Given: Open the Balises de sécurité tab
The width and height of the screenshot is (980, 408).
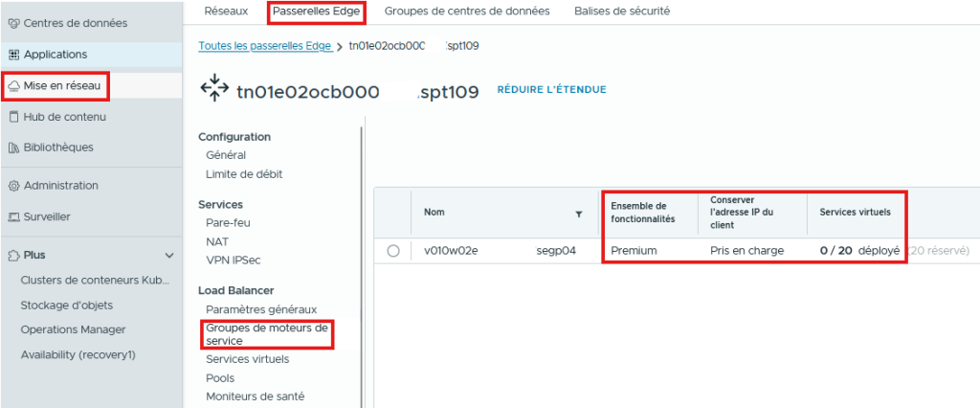Looking at the screenshot, I should (621, 11).
